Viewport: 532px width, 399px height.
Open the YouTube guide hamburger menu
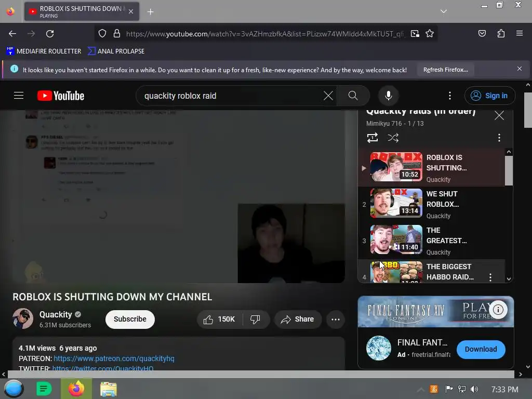(x=19, y=96)
